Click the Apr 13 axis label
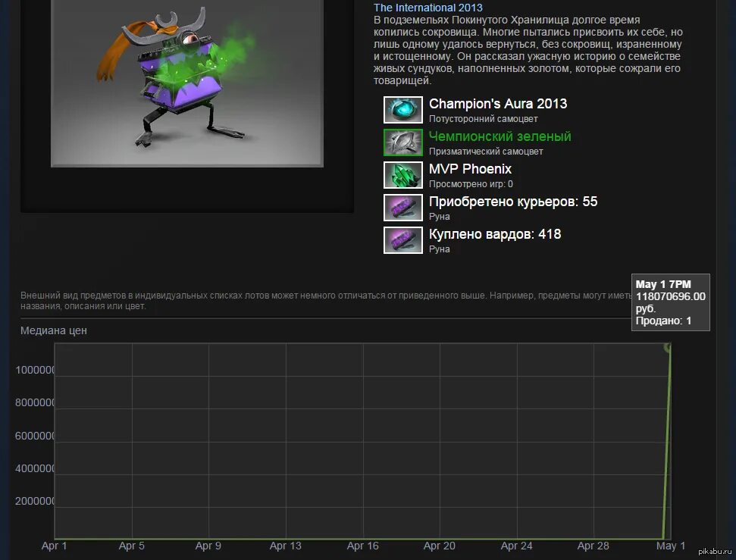This screenshot has width=736, height=560. (286, 546)
